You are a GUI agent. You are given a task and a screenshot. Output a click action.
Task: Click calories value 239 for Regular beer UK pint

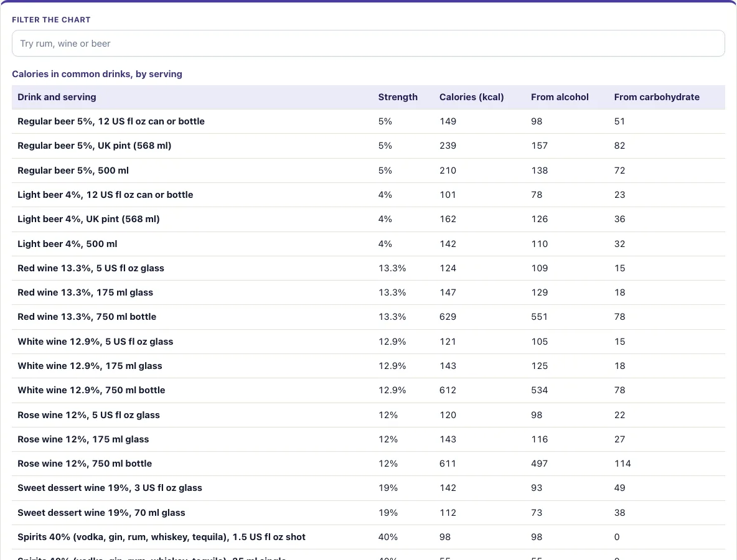pyautogui.click(x=448, y=146)
